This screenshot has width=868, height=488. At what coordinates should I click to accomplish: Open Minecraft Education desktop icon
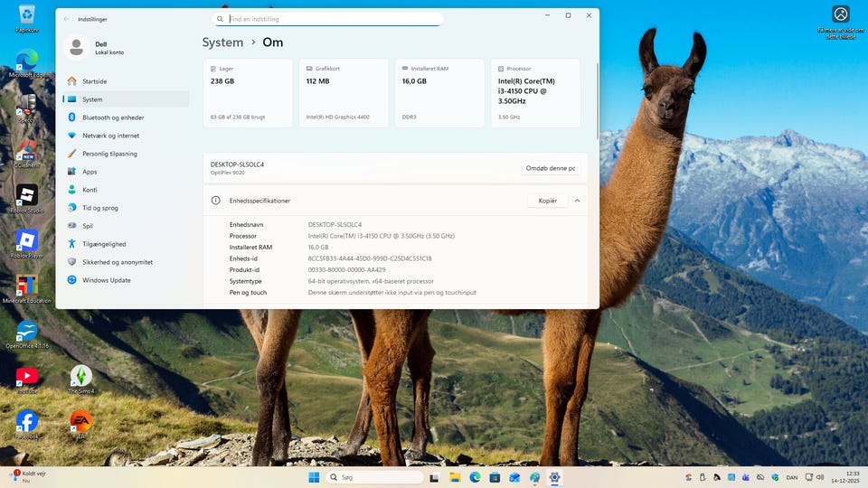(x=27, y=286)
